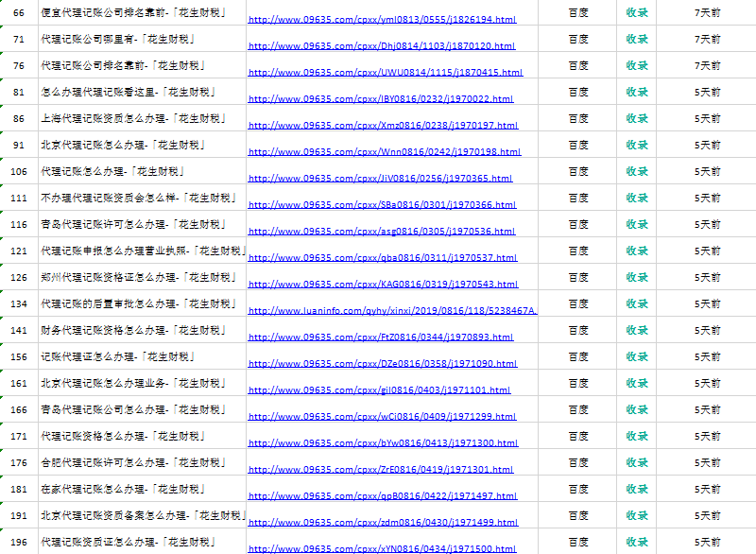Open the link ending j1970366.html
Viewport: 756px width, 554px height.
(382, 205)
